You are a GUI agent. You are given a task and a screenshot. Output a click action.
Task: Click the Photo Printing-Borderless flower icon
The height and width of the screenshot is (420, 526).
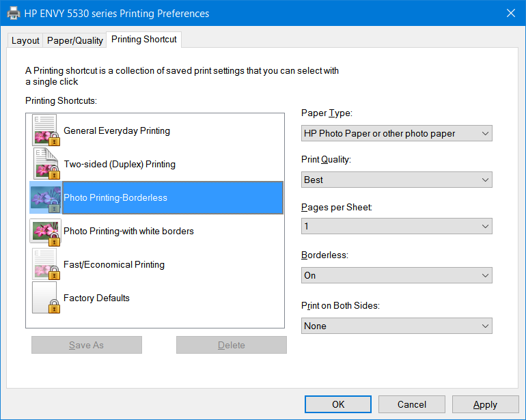tap(46, 197)
